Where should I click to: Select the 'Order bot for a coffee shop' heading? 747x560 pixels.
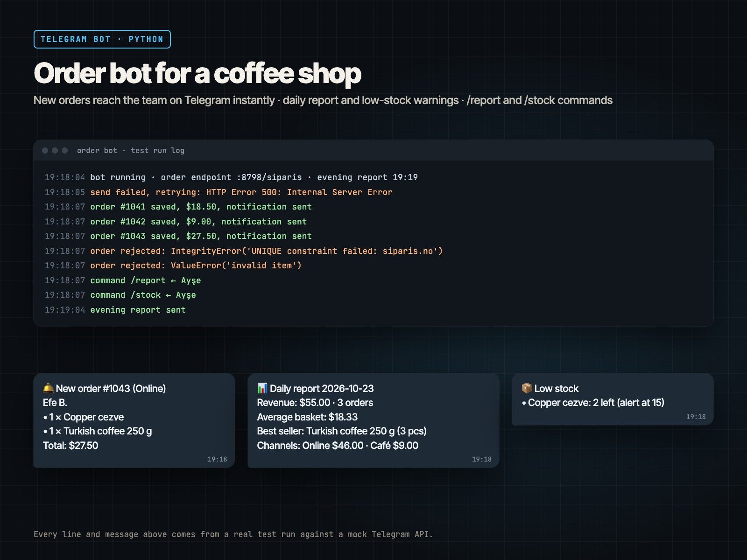197,73
